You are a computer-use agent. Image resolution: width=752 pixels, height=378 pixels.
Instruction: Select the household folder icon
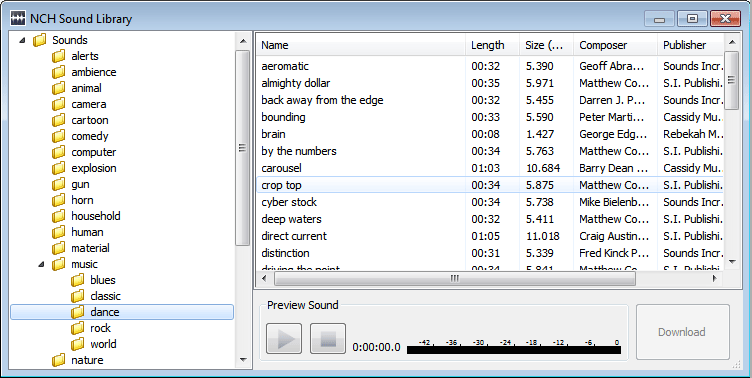(59, 216)
